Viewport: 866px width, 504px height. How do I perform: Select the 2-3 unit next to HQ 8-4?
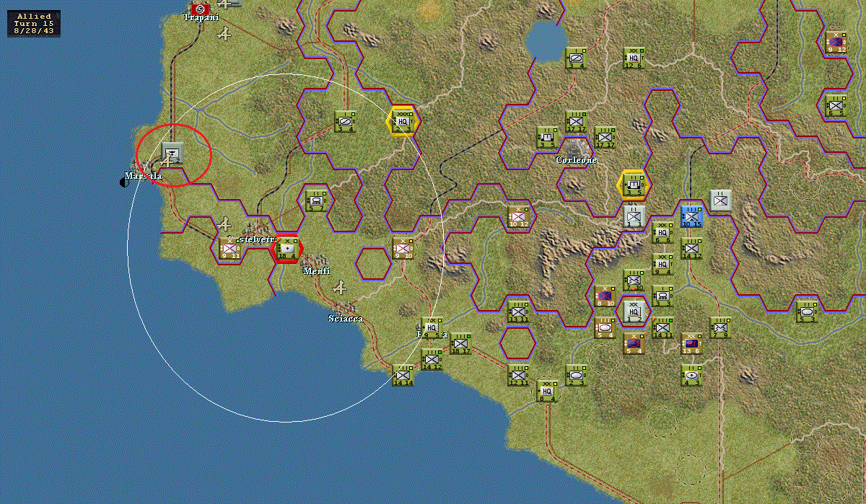tap(576, 375)
